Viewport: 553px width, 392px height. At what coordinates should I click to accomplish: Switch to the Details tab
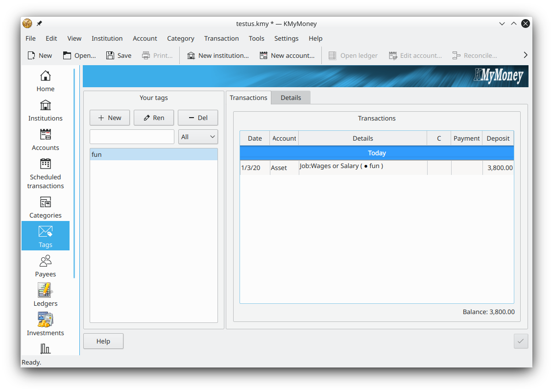(x=290, y=98)
